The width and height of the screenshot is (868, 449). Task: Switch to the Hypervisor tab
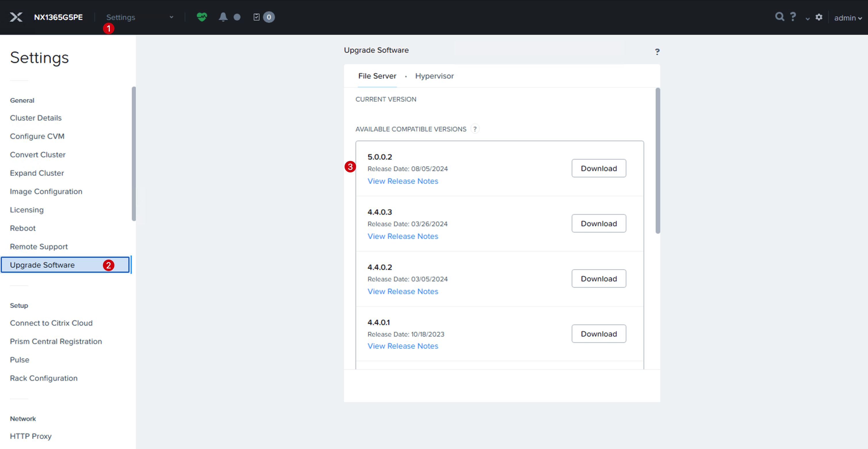click(434, 76)
